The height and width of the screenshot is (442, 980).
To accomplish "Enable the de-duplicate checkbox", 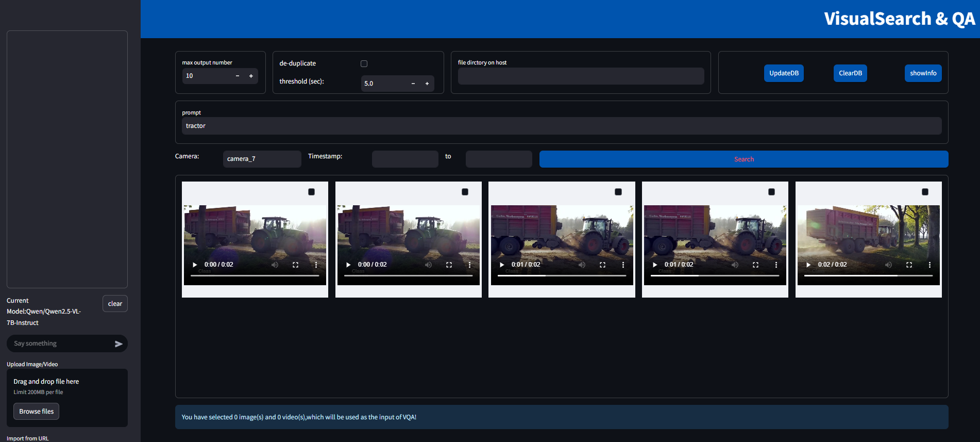I will point(364,63).
